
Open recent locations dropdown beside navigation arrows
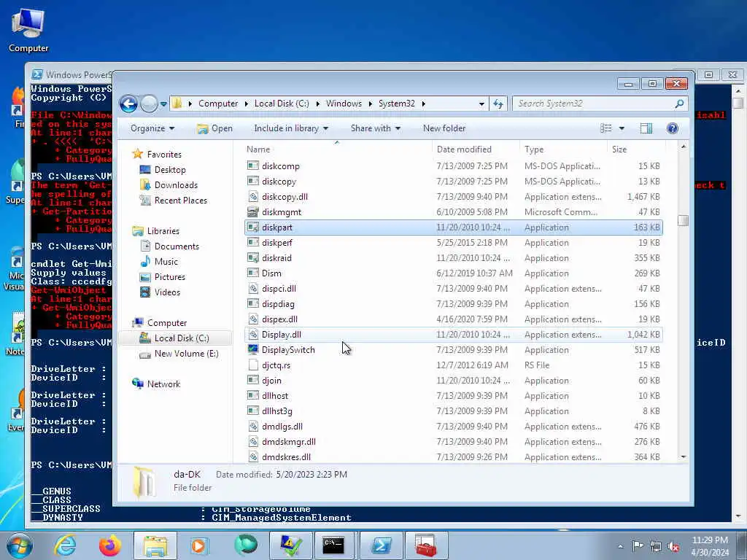[x=163, y=104]
